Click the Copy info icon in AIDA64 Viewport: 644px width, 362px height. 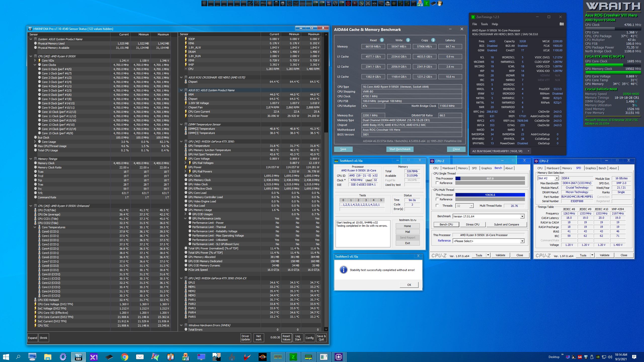tap(433, 40)
